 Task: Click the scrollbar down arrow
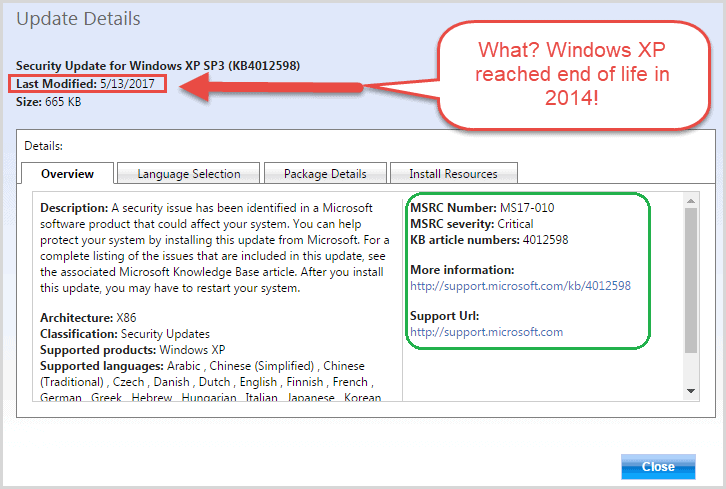(x=691, y=391)
